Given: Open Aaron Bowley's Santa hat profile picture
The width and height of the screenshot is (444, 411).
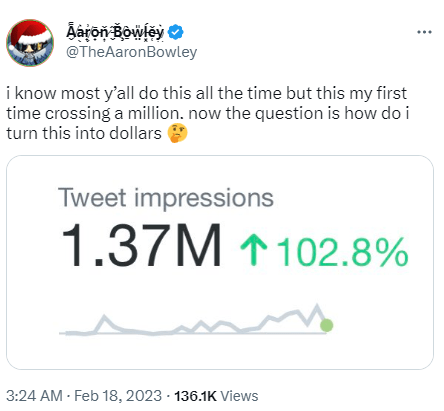Looking at the screenshot, I should (x=30, y=43).
